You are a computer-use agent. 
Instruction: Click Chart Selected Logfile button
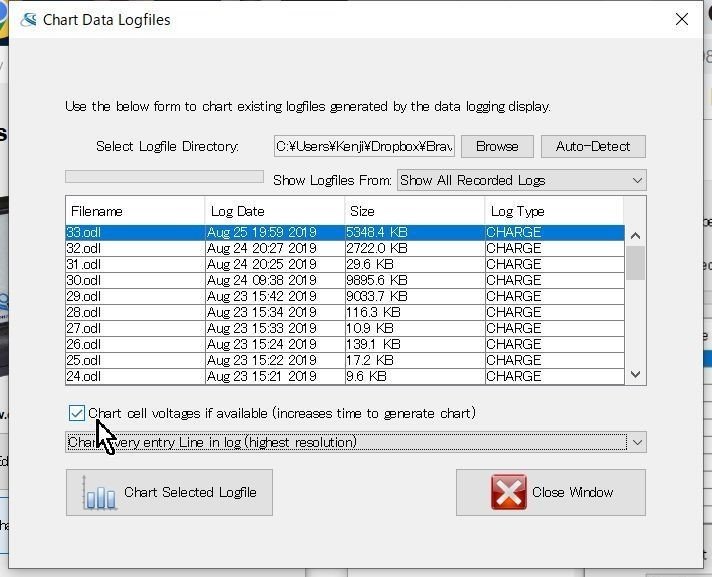(x=169, y=493)
